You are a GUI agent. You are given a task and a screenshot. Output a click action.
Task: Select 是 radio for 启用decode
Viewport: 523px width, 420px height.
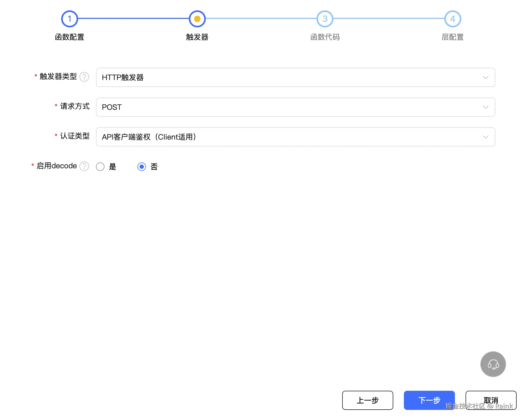pyautogui.click(x=100, y=167)
